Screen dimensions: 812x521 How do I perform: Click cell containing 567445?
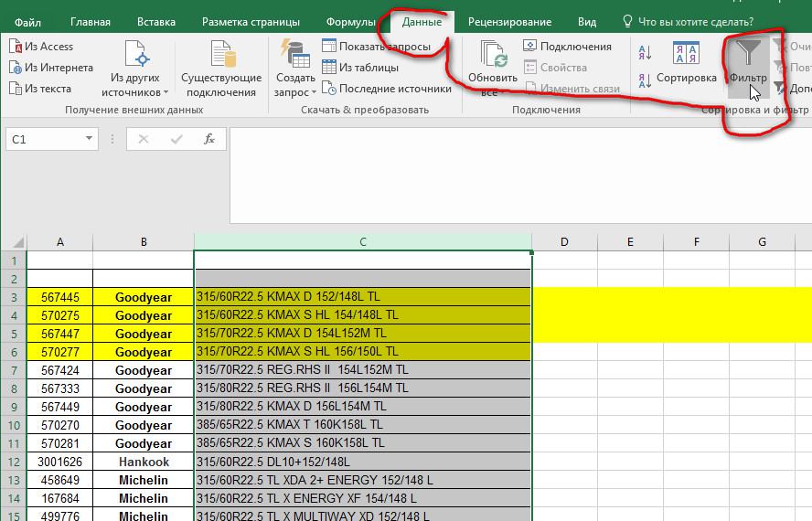[60, 297]
